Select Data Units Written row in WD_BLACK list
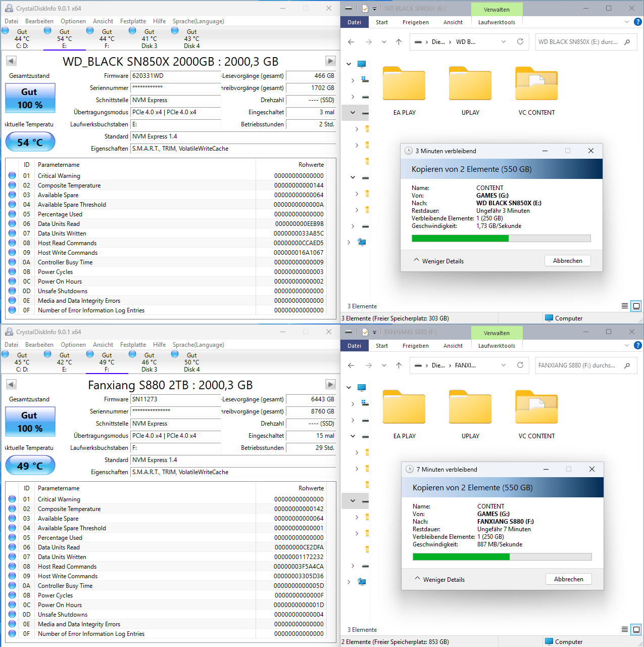 click(x=166, y=234)
